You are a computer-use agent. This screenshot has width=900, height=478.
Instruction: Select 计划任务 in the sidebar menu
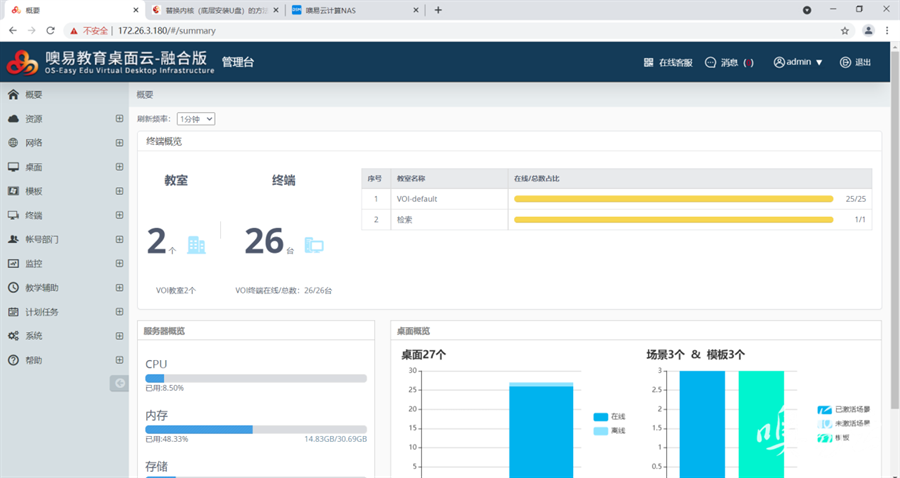tap(42, 312)
